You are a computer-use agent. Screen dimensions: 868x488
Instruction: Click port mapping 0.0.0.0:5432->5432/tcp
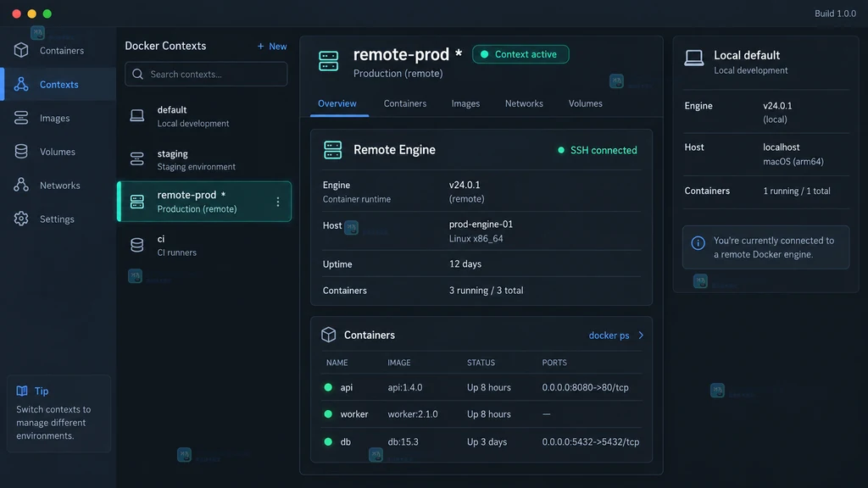(x=591, y=441)
